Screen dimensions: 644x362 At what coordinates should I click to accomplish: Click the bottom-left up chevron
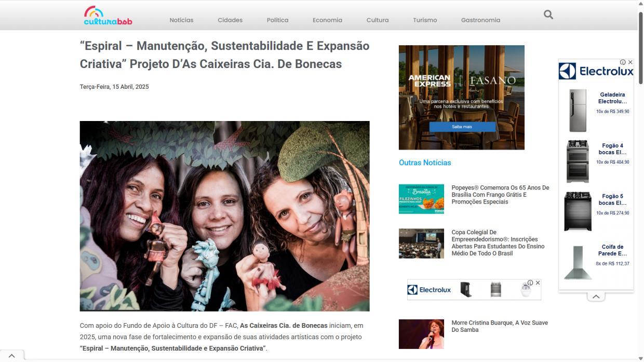point(11,356)
